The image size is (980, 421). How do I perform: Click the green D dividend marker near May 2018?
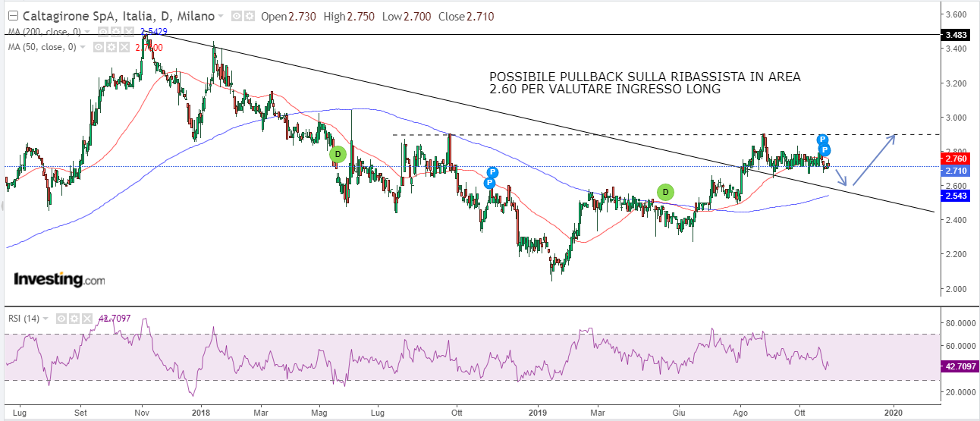(x=338, y=154)
